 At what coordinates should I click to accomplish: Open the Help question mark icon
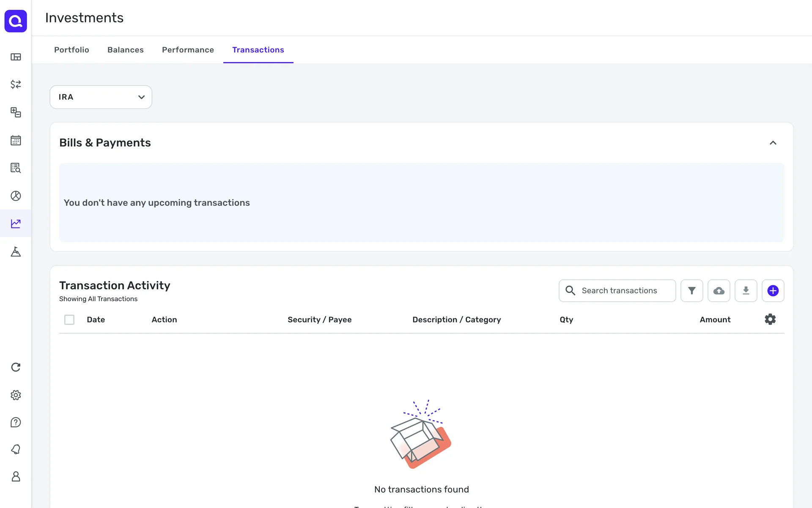tap(16, 422)
